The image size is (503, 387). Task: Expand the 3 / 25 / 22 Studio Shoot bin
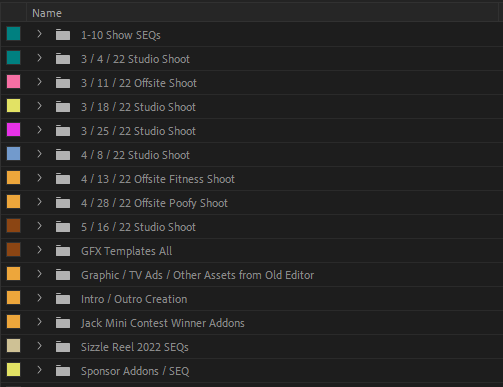[39, 130]
